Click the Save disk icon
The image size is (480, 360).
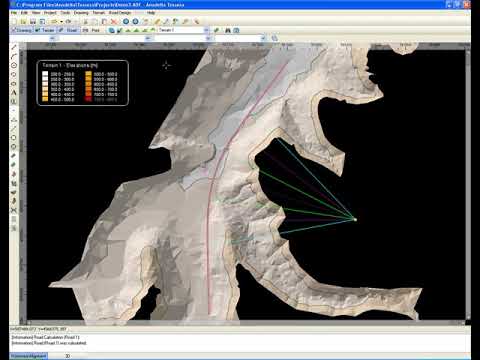[33, 22]
